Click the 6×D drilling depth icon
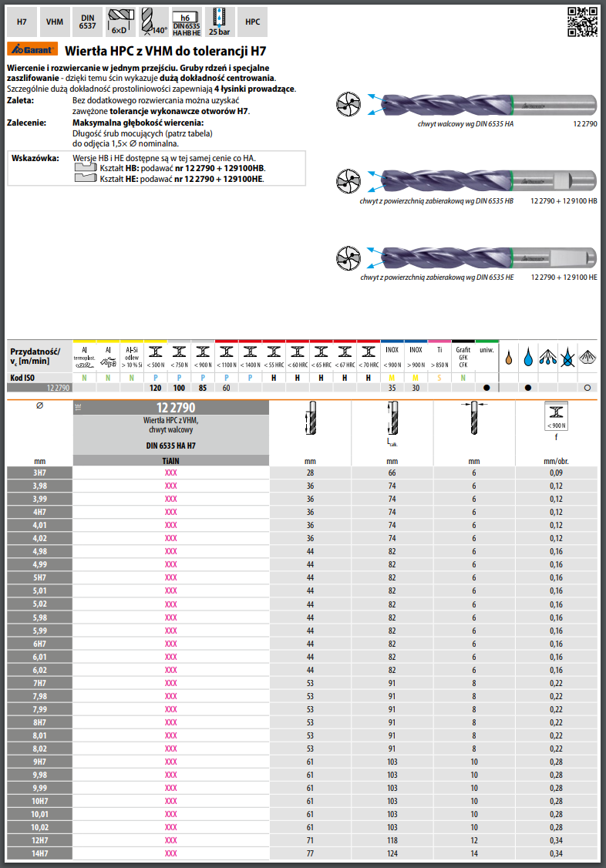Viewport: 606px width, 868px height. coord(120,22)
